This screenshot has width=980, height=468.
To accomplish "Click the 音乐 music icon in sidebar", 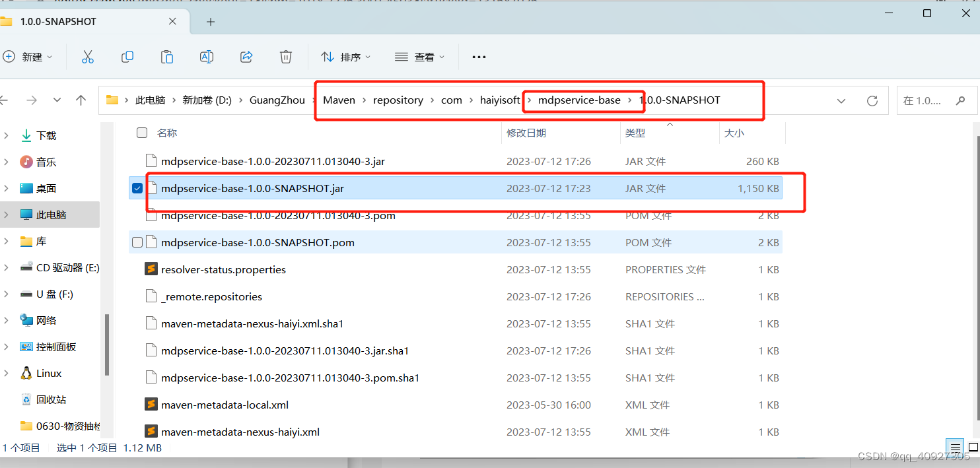I will (26, 162).
